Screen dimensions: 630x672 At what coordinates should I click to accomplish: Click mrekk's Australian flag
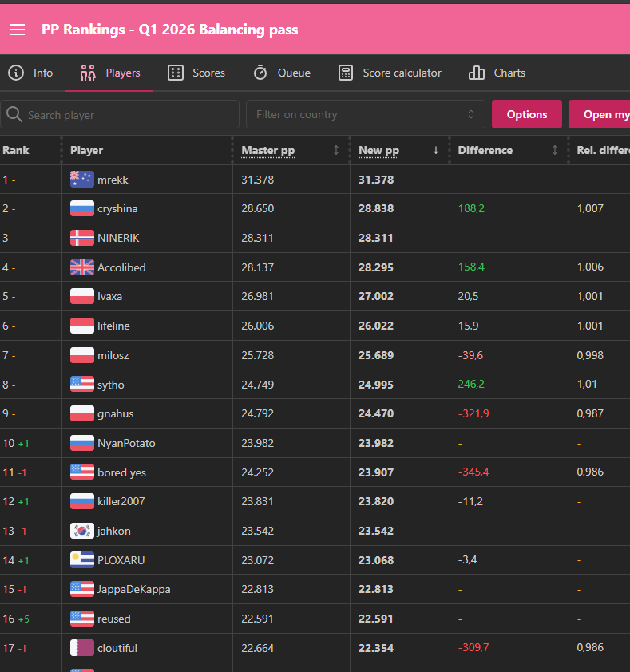(82, 179)
